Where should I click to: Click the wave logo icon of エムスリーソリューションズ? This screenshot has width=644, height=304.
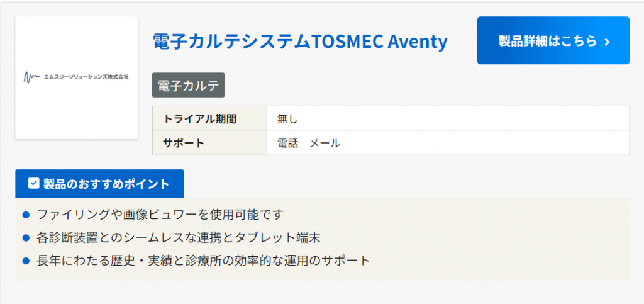30,77
